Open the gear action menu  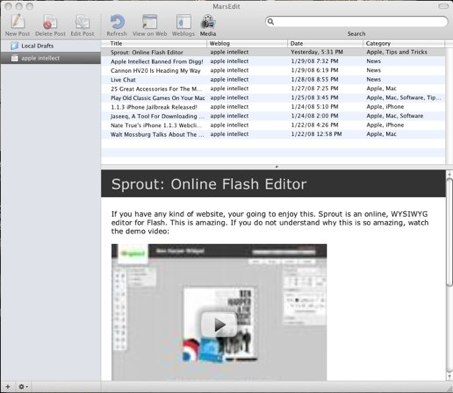pyautogui.click(x=23, y=387)
